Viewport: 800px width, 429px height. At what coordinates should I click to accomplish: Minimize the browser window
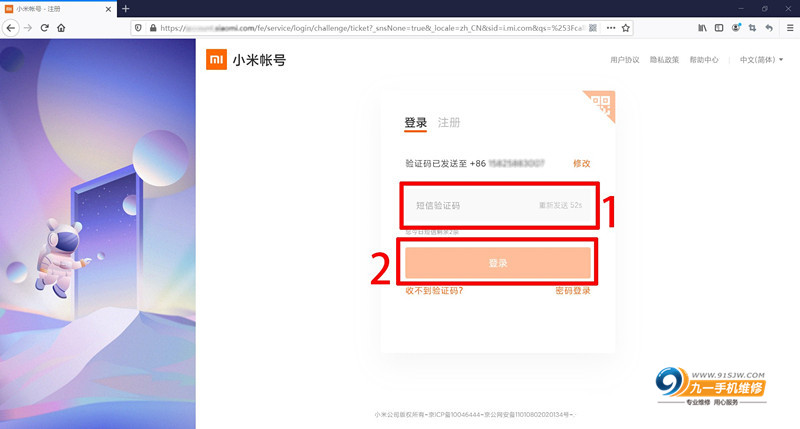coord(741,9)
